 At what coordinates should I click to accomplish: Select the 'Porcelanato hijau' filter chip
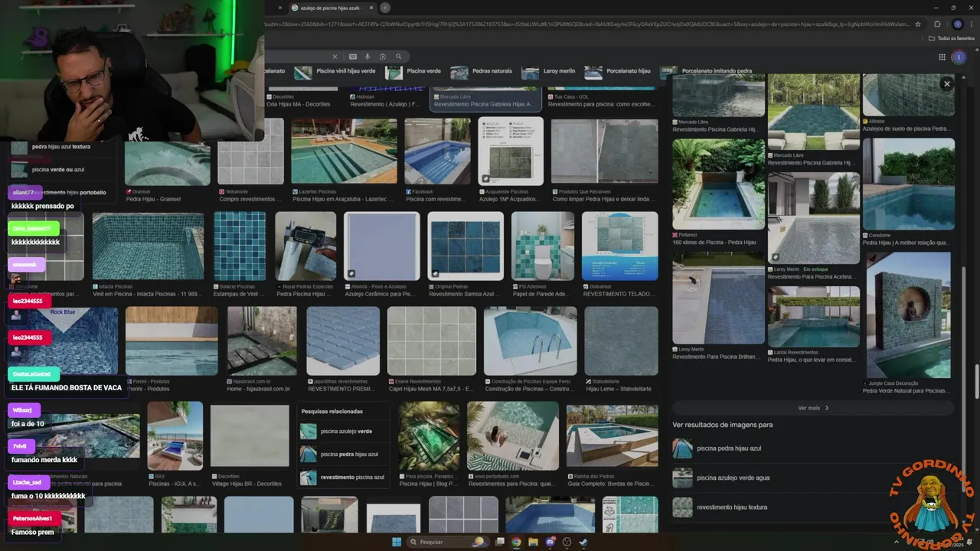click(618, 71)
